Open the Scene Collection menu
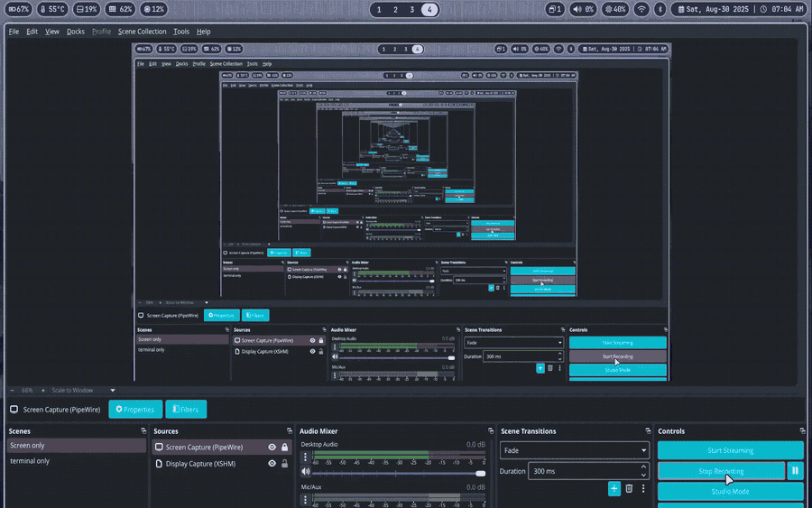 [x=142, y=32]
